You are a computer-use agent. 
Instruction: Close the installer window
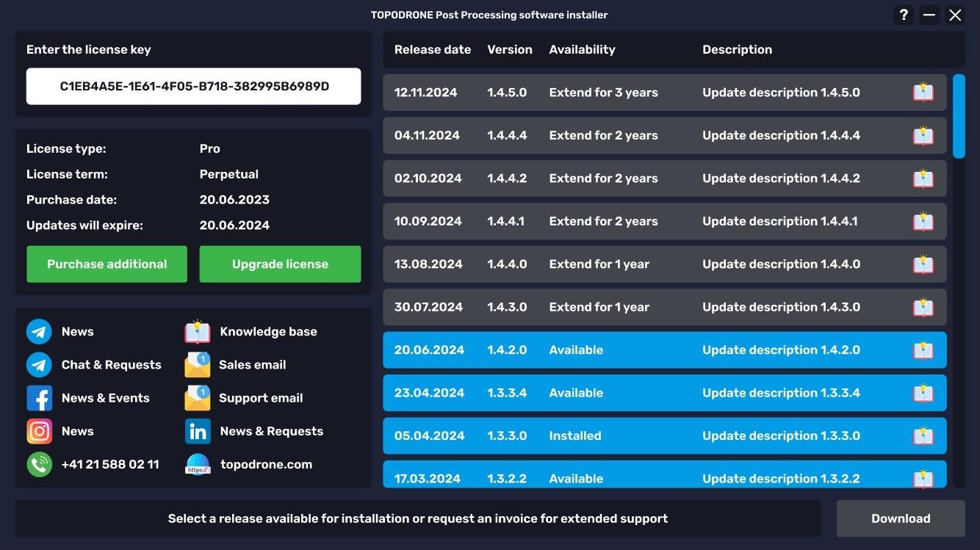point(955,15)
